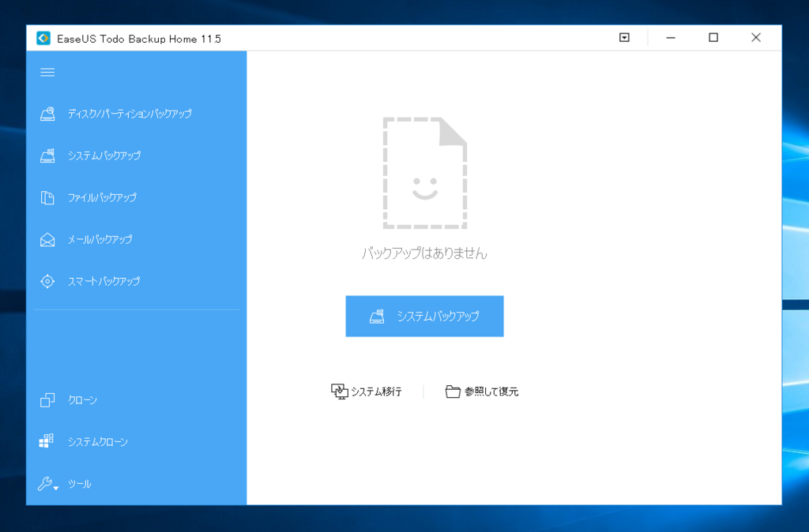Expand the ツール menu label
Image resolution: width=809 pixels, height=532 pixels.
pyautogui.click(x=80, y=484)
